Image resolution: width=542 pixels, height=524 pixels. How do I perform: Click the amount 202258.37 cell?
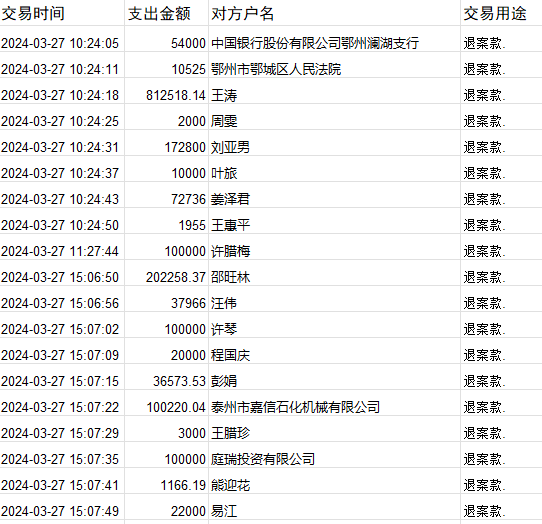click(166, 277)
